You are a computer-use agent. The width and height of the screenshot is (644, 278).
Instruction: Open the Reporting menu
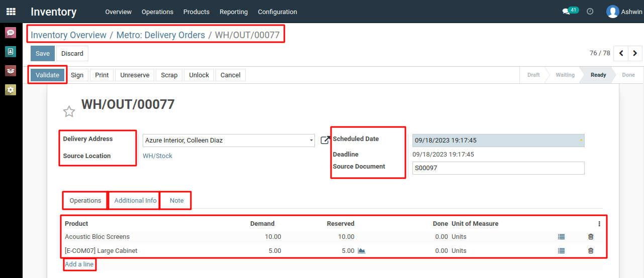(234, 12)
